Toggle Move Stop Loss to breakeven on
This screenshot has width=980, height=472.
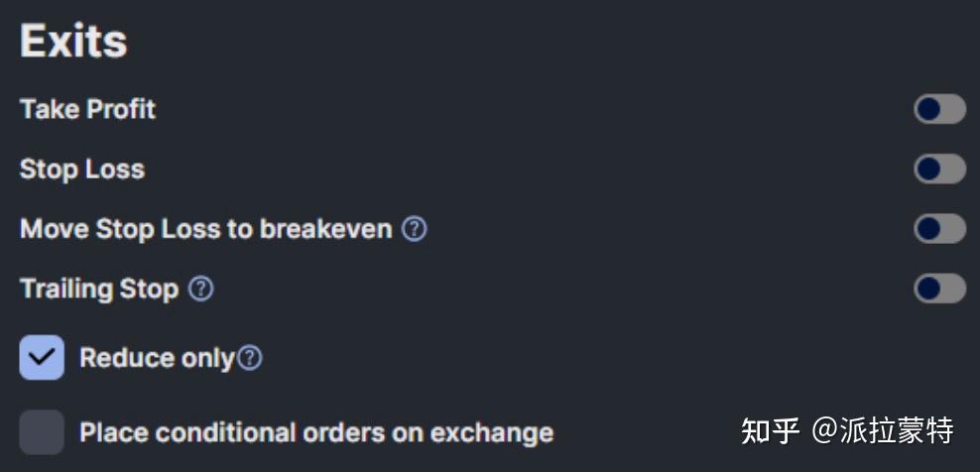(x=939, y=229)
